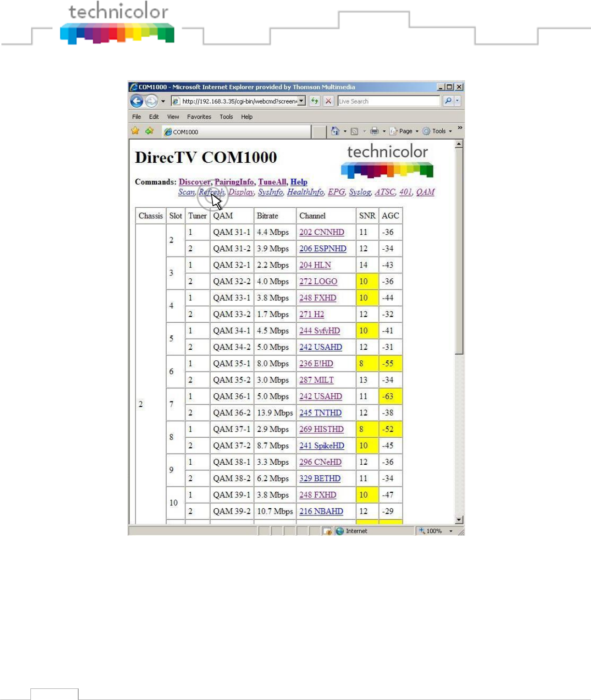591x700 pixels.
Task: Expand the Print dropdown arrow
Action: [384, 131]
